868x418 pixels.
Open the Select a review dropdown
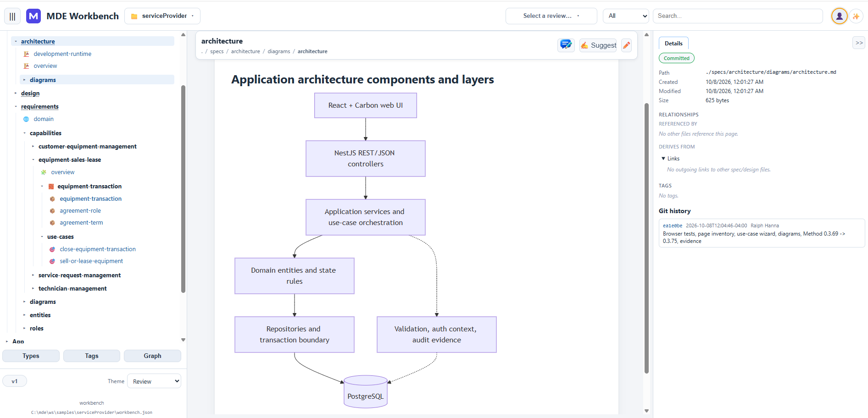click(551, 16)
